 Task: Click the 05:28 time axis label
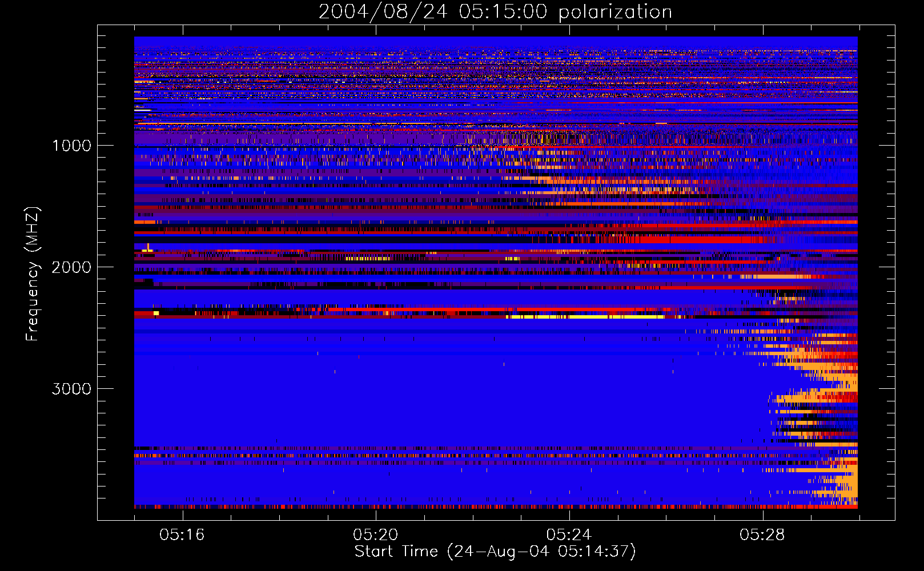[762, 534]
